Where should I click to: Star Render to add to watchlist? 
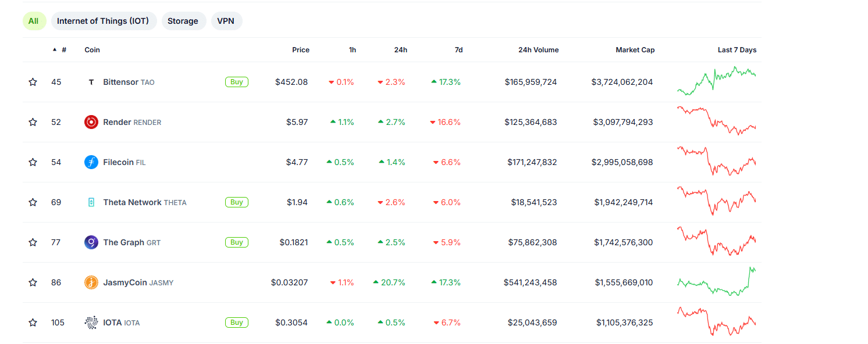tap(33, 122)
